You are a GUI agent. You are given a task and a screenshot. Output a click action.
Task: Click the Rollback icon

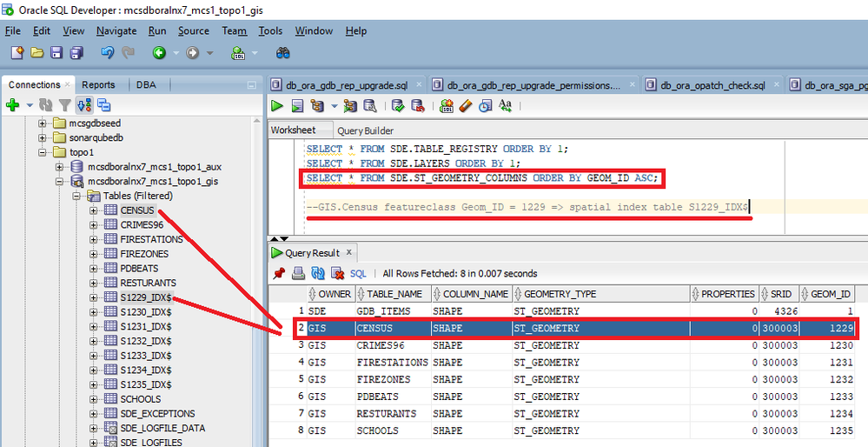pos(417,105)
